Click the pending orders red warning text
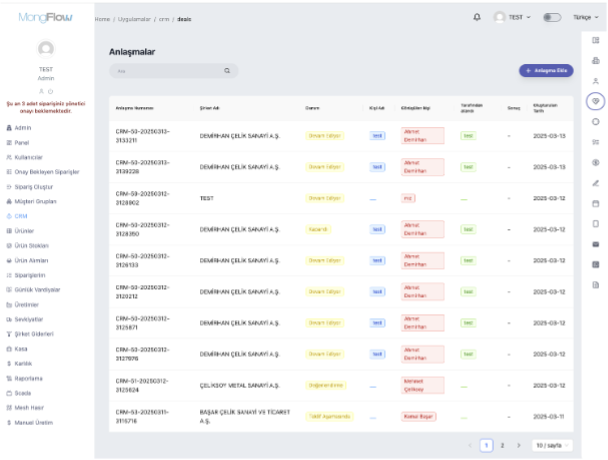608x460 pixels. (x=46, y=107)
